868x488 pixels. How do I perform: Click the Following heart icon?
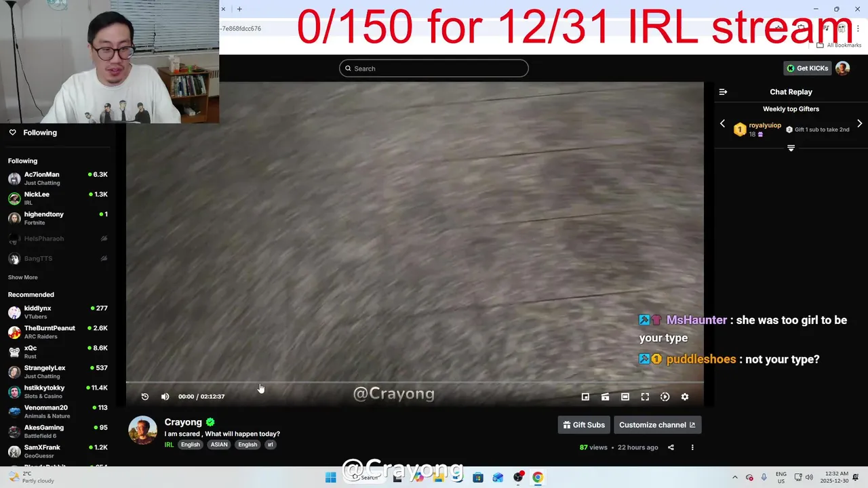[12, 132]
